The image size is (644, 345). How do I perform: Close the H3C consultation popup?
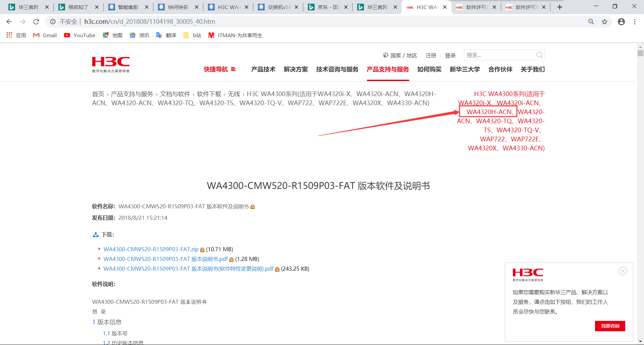point(623,271)
